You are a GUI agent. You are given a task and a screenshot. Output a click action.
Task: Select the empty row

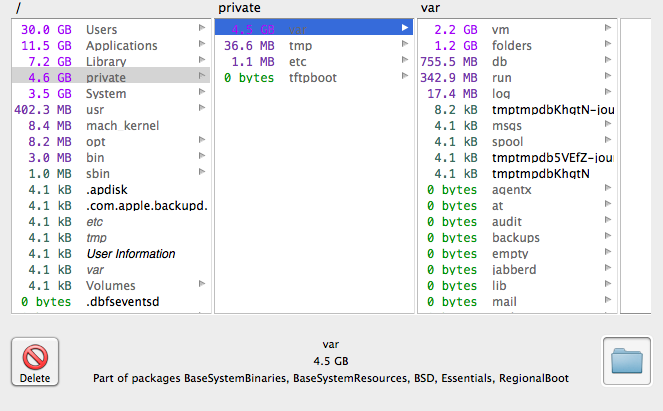(517, 254)
